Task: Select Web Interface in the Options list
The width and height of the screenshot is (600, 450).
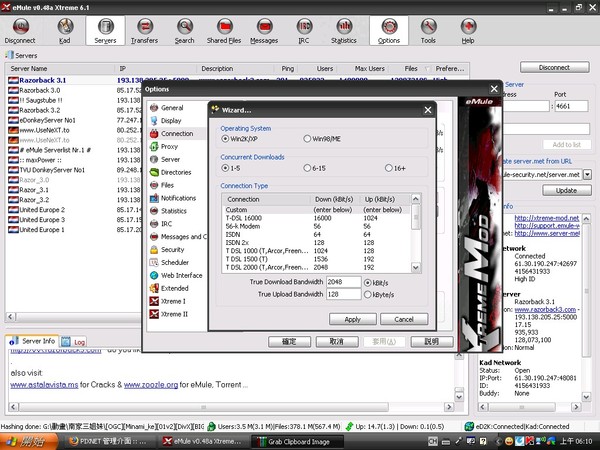Action: pyautogui.click(x=181, y=276)
